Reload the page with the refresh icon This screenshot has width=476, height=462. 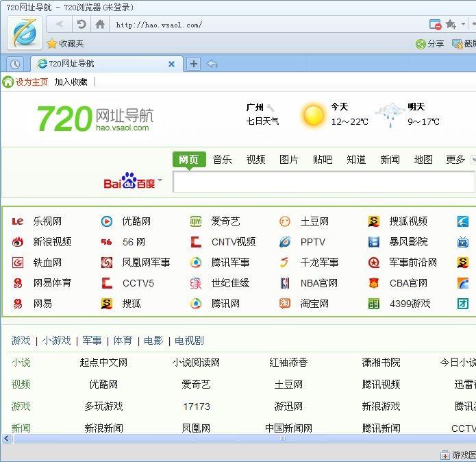[82, 25]
